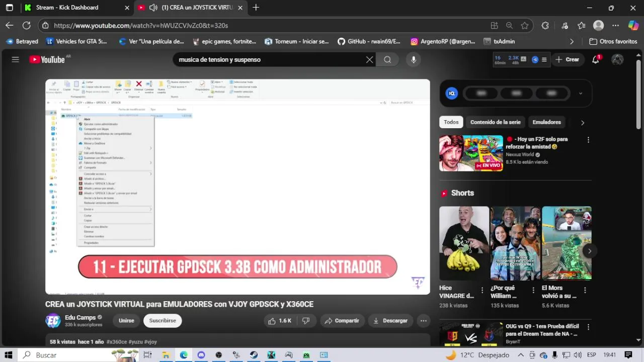Show next Shorts with the arrow

coord(589,250)
